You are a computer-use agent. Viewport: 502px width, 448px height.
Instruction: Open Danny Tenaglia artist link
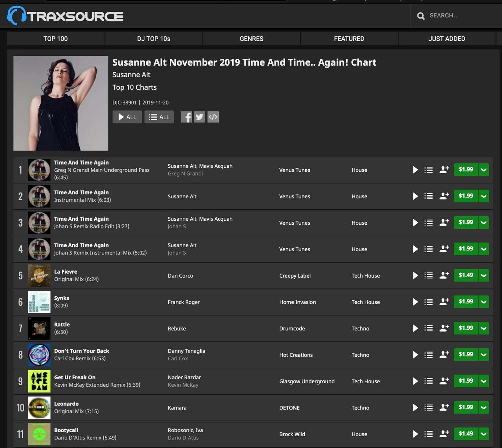point(186,351)
